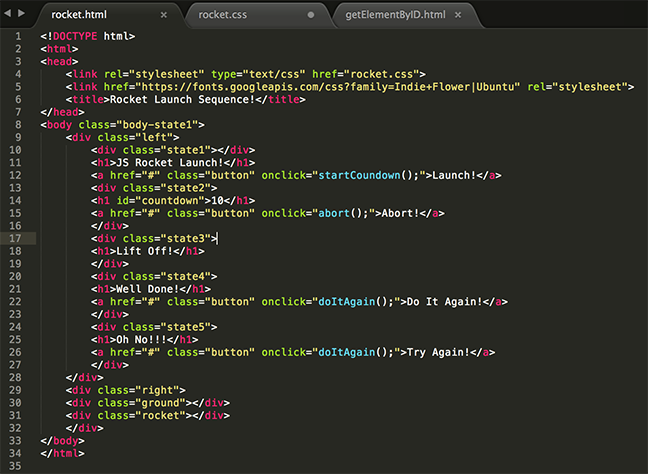Screen dimensions: 648x474
Task: Click the unsaved dot on rocket.css tab
Action: (x=311, y=15)
